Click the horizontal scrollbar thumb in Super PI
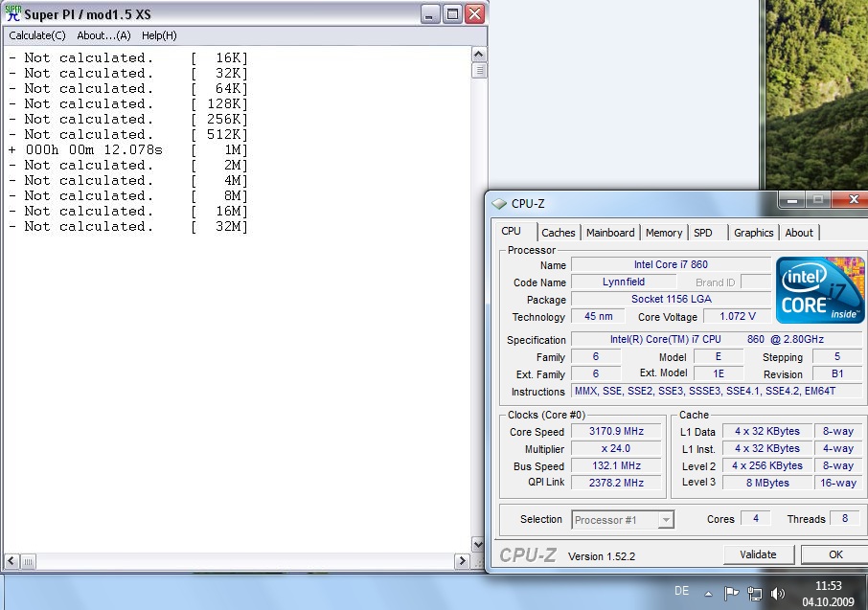Viewport: 868px width, 610px height. click(x=28, y=562)
